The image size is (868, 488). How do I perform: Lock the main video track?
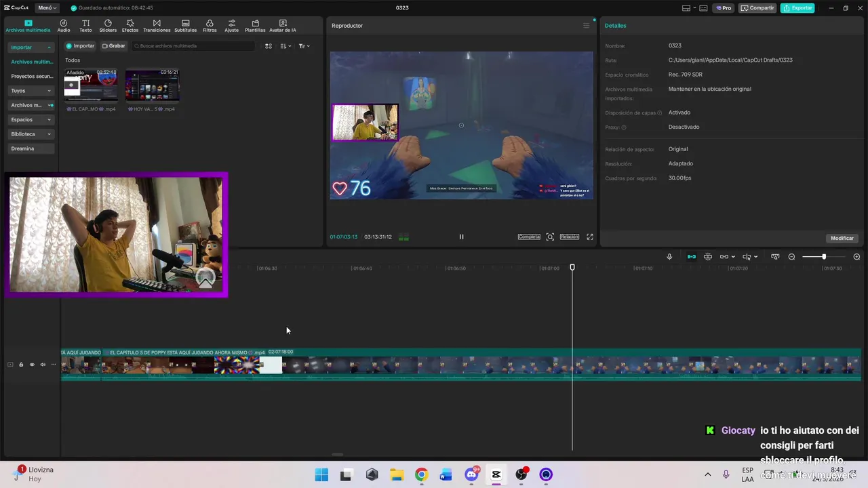pyautogui.click(x=21, y=365)
